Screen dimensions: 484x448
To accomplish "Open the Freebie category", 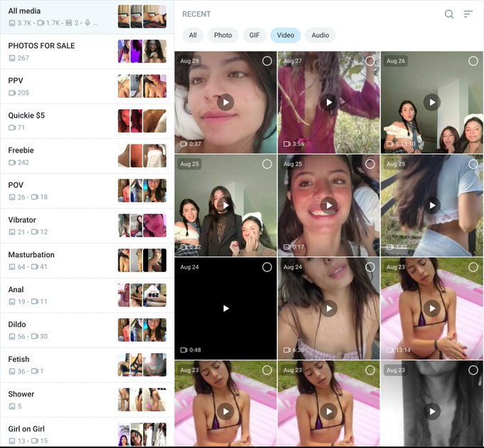I will [x=87, y=156].
